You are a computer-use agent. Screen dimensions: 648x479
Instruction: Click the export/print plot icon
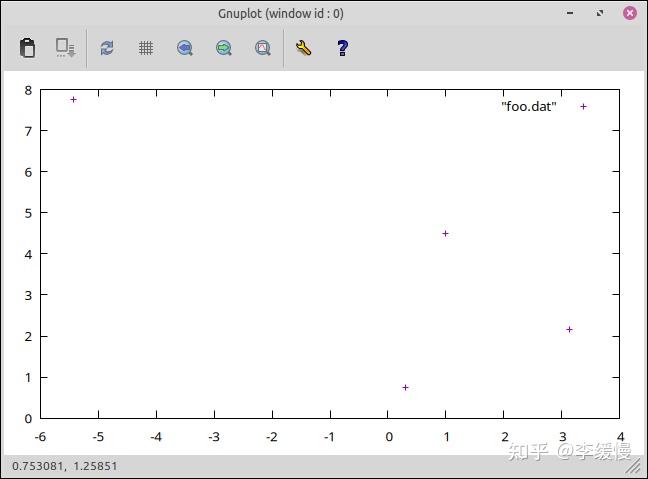click(x=65, y=48)
